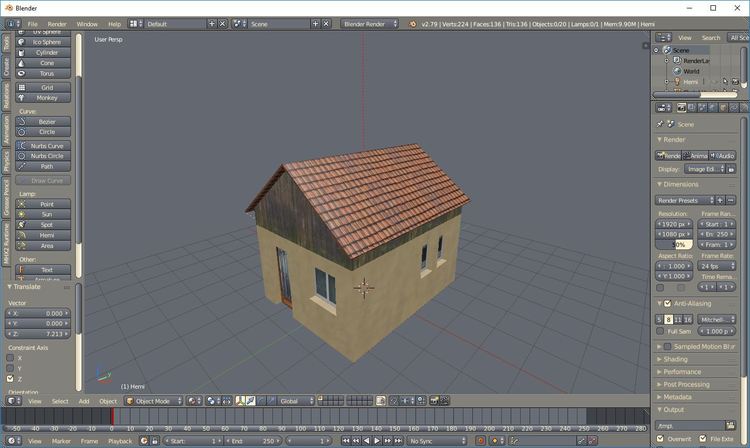Open Global transform orientation dropdown
Image resolution: width=750 pixels, height=448 pixels.
(297, 401)
